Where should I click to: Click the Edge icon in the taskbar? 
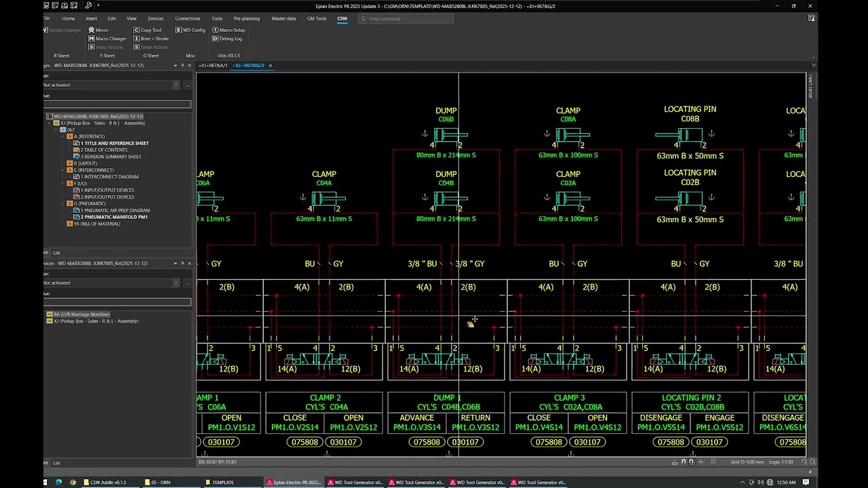[58, 483]
